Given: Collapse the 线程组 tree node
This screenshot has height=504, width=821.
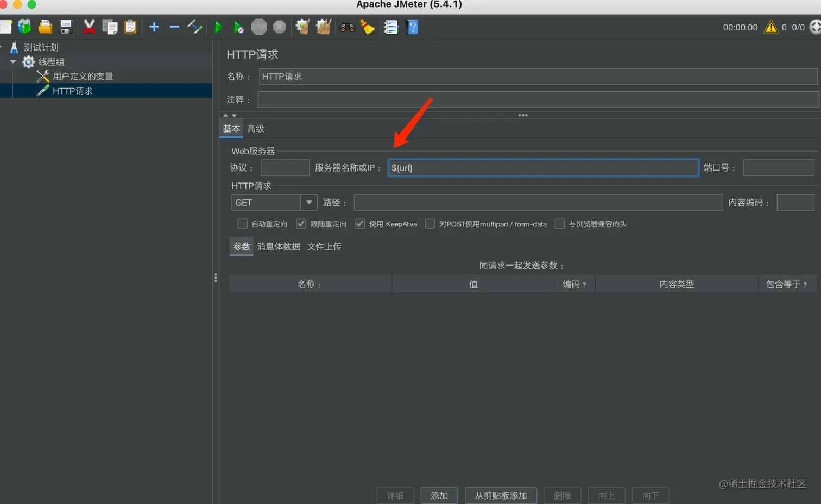Looking at the screenshot, I should [13, 62].
